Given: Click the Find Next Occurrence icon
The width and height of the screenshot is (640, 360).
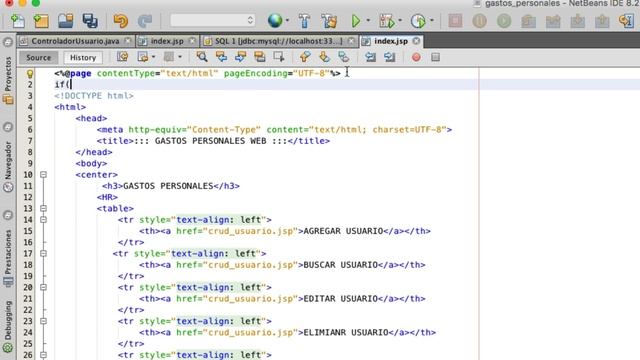Looking at the screenshot, I should coord(240,57).
